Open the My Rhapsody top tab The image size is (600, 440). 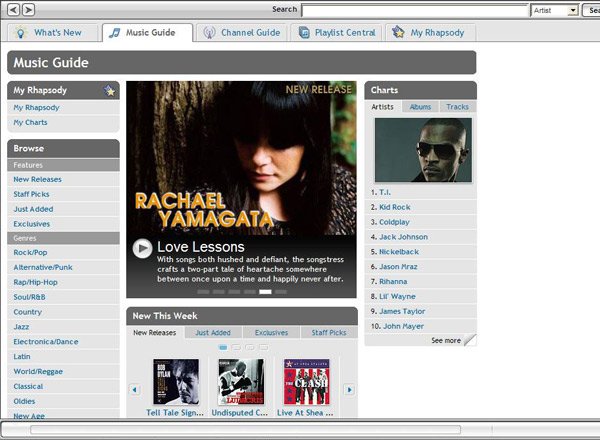click(431, 33)
